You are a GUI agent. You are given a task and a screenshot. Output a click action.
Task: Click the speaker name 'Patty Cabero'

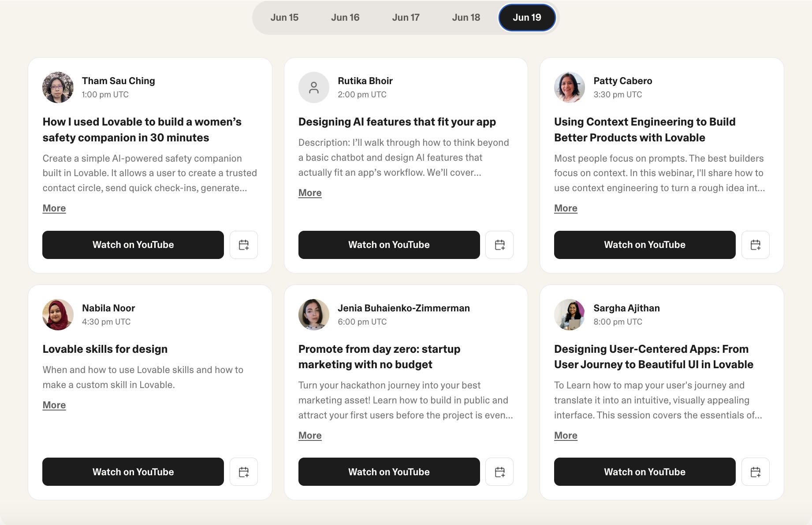click(x=623, y=81)
